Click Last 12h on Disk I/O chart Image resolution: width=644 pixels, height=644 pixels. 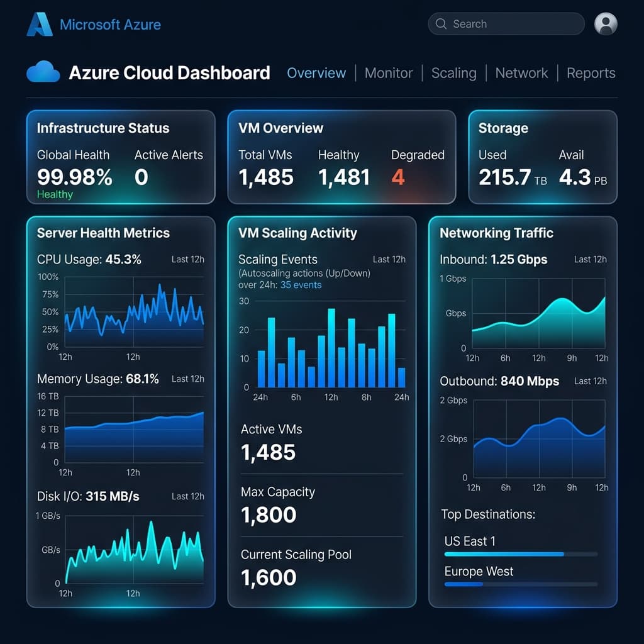[x=187, y=496]
